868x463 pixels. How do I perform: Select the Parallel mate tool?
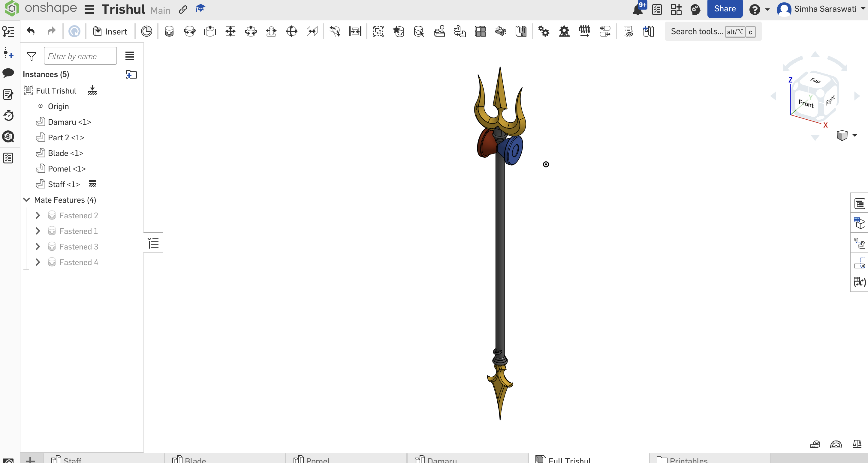(x=312, y=31)
